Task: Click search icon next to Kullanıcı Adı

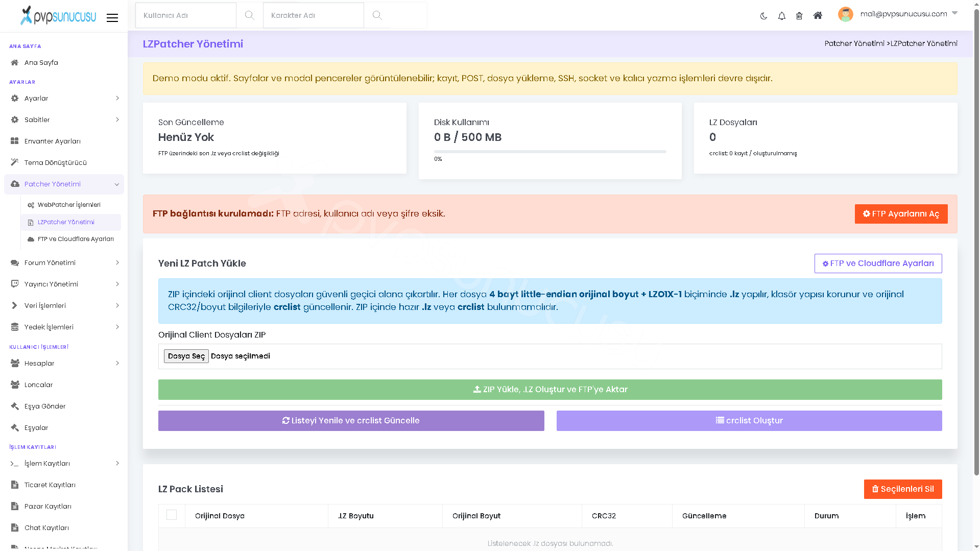Action: (249, 15)
